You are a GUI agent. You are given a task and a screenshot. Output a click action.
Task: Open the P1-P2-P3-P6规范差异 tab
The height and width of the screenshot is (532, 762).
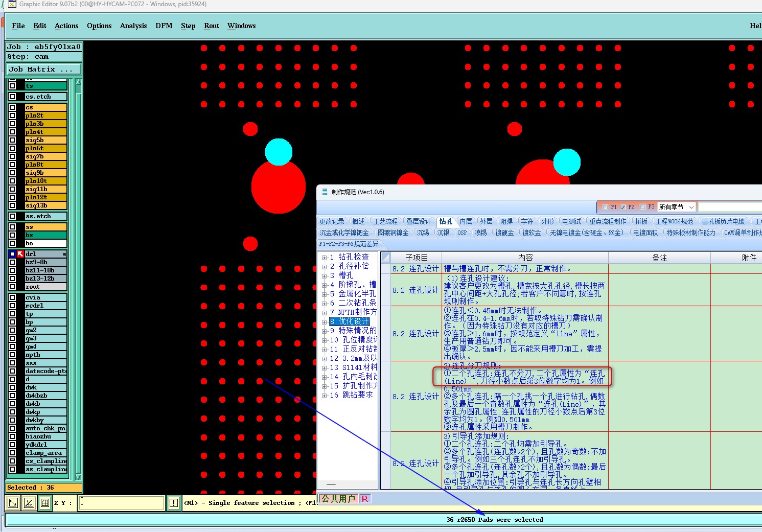[x=349, y=244]
